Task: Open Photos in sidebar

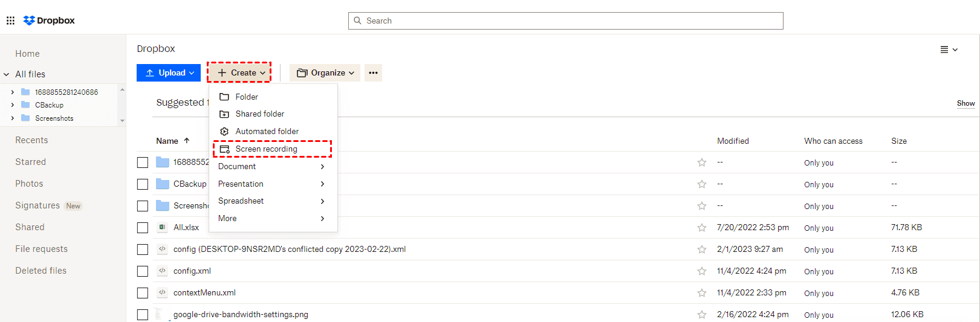Action: 29,184
